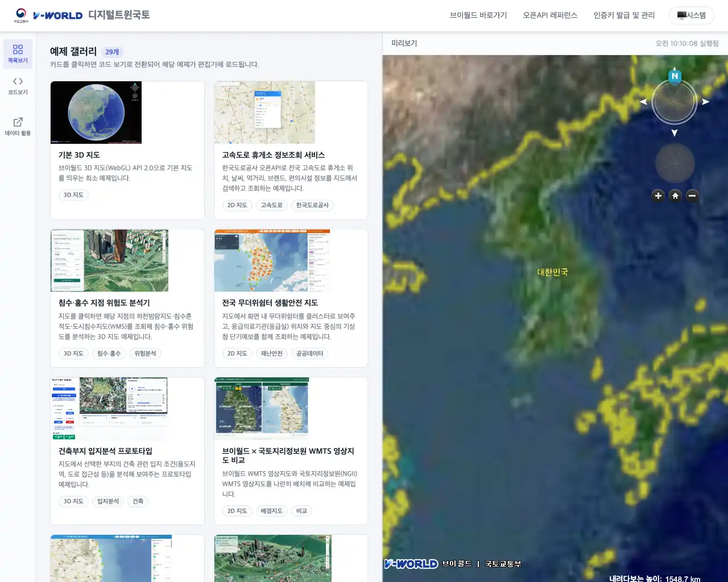Rotate map left with compass left arrow

(x=644, y=102)
